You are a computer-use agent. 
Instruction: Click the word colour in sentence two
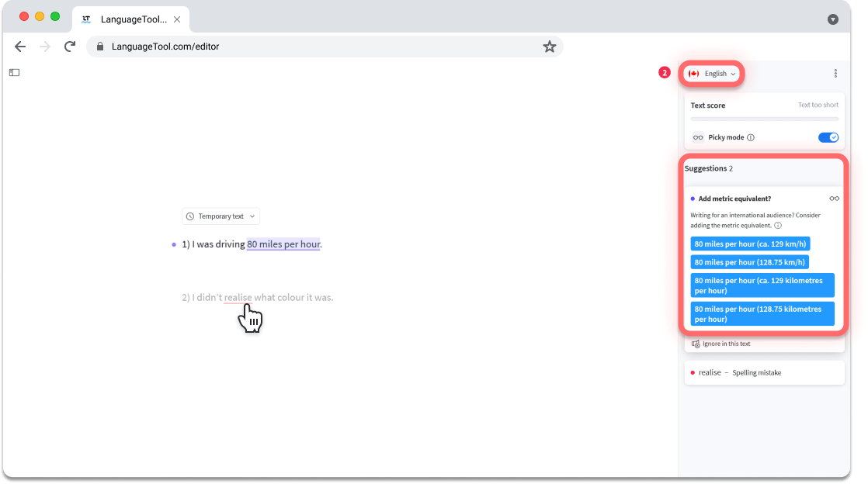pos(290,298)
